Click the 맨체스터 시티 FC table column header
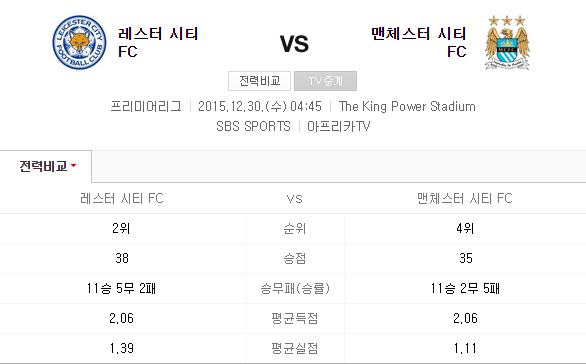The height and width of the screenshot is (364, 586). [x=465, y=198]
